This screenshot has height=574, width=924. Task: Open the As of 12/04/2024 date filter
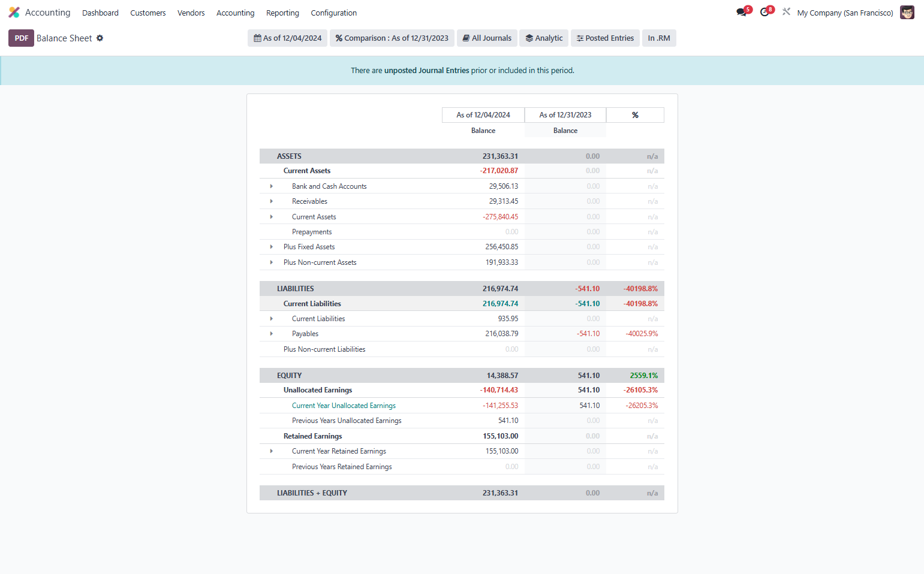288,38
